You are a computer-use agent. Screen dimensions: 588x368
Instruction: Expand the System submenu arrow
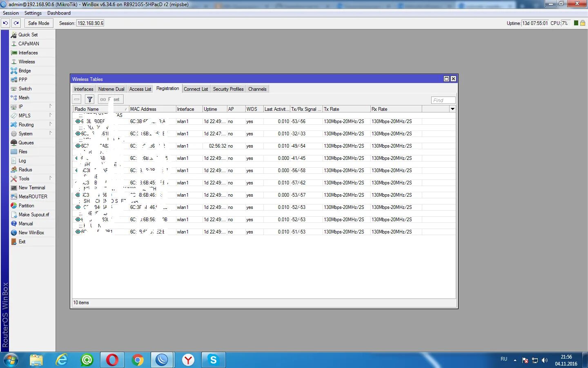pyautogui.click(x=51, y=133)
